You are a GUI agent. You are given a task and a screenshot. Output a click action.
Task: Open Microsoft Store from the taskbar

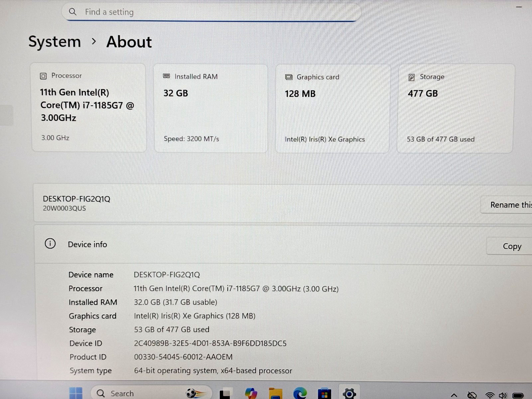point(325,394)
